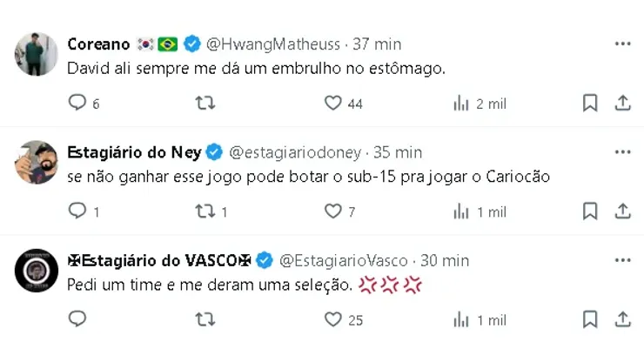The width and height of the screenshot is (644, 362).
Task: Like Coreano's tweet with 44 likes
Action: [x=332, y=103]
